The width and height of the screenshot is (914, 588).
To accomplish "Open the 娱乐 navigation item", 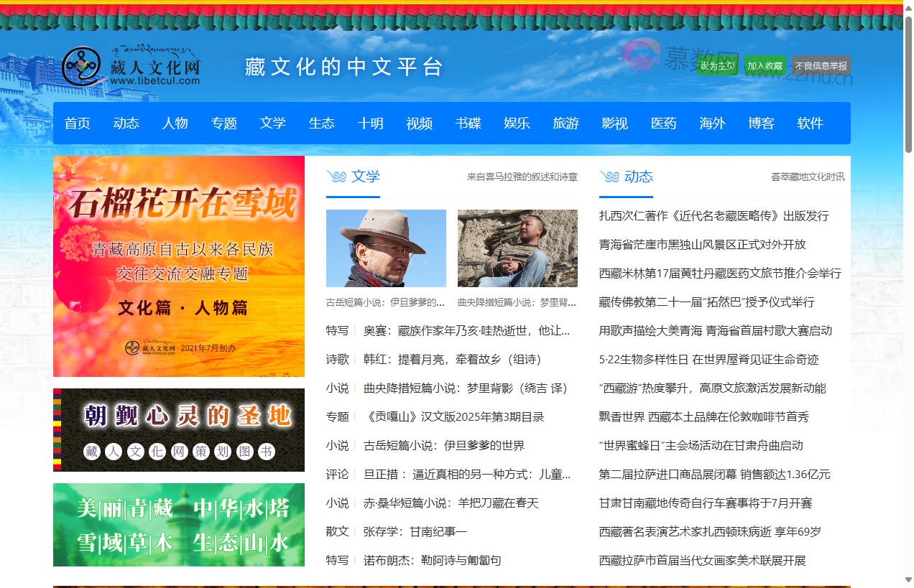I will pos(517,123).
